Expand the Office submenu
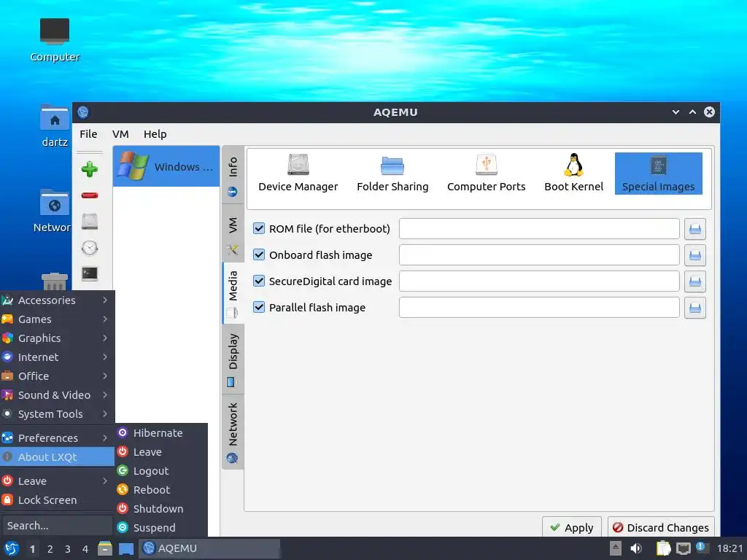 [57, 376]
